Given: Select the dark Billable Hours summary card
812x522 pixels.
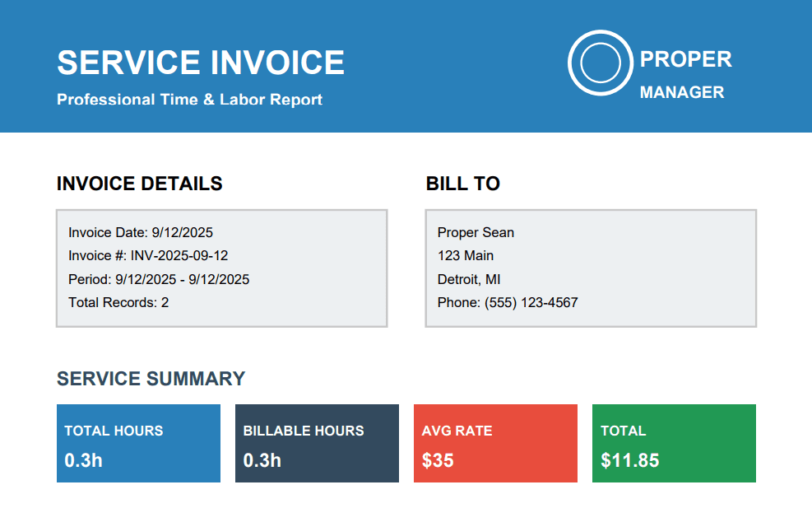Looking at the screenshot, I should (316, 442).
